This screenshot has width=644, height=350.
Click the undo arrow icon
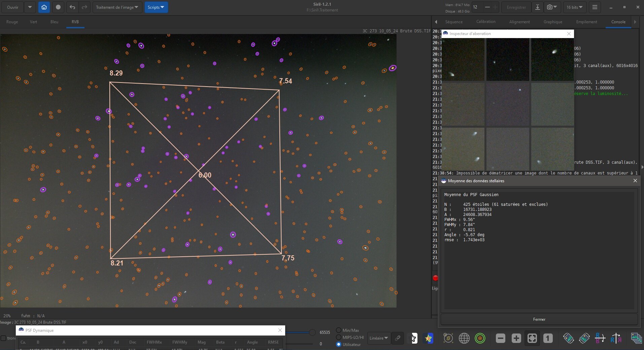72,7
